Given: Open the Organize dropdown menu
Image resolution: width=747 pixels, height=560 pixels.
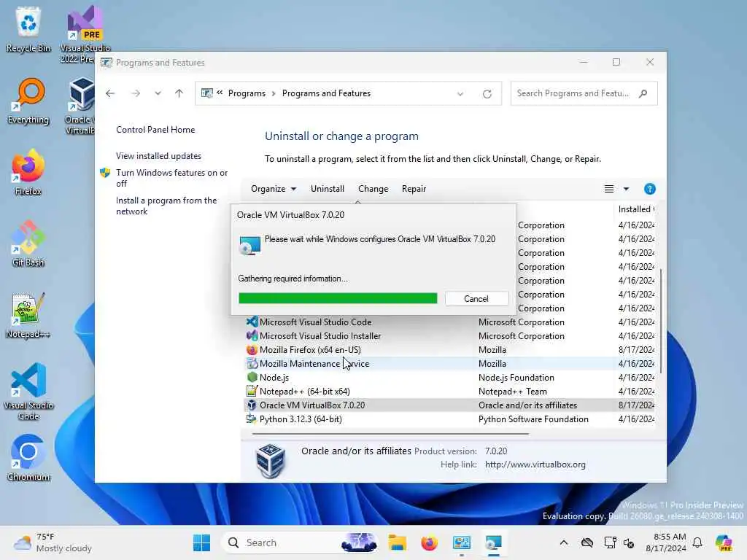Looking at the screenshot, I should pos(274,189).
